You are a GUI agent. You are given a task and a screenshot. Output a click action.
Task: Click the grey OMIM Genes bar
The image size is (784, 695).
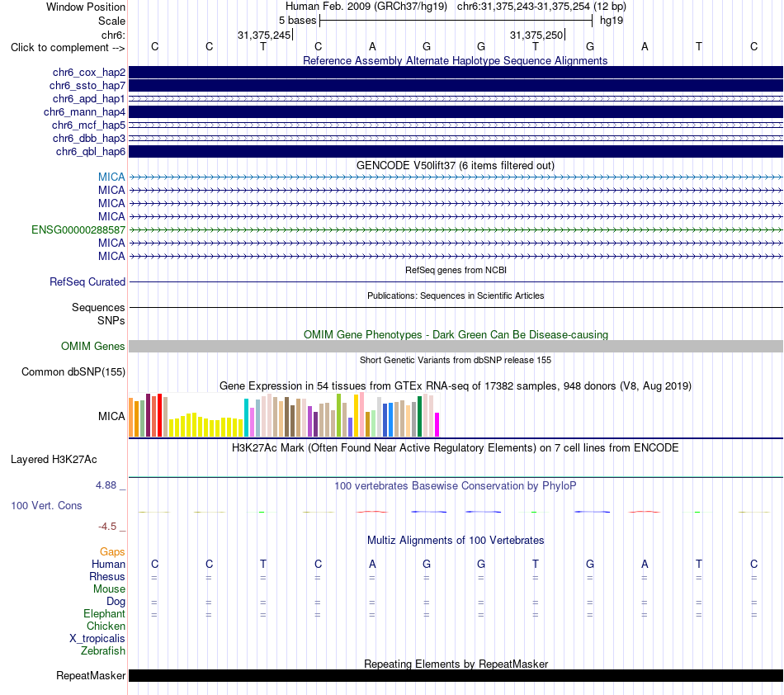click(x=456, y=346)
